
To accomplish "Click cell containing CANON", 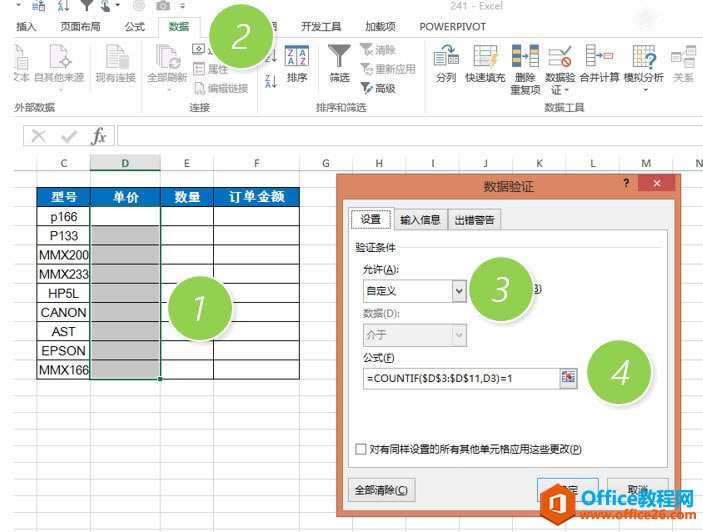I will click(64, 312).
